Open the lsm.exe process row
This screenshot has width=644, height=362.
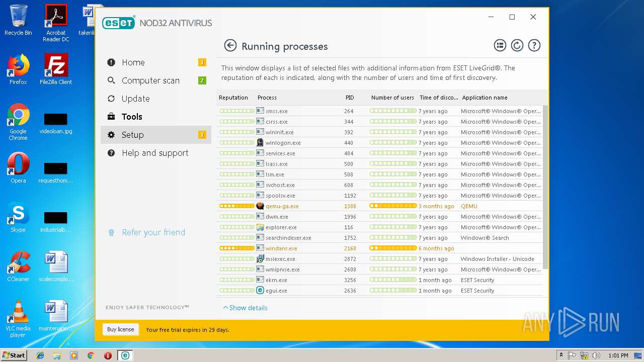point(380,174)
